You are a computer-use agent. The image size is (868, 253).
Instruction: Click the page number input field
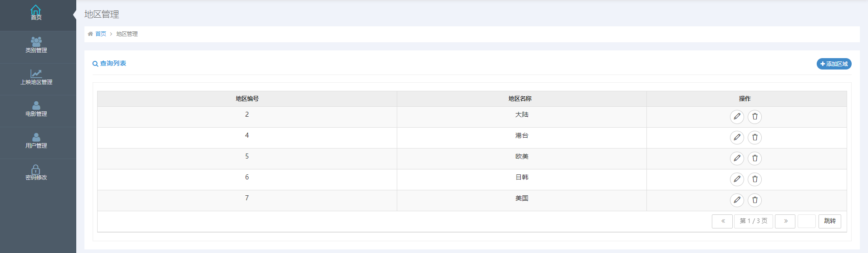click(x=807, y=221)
